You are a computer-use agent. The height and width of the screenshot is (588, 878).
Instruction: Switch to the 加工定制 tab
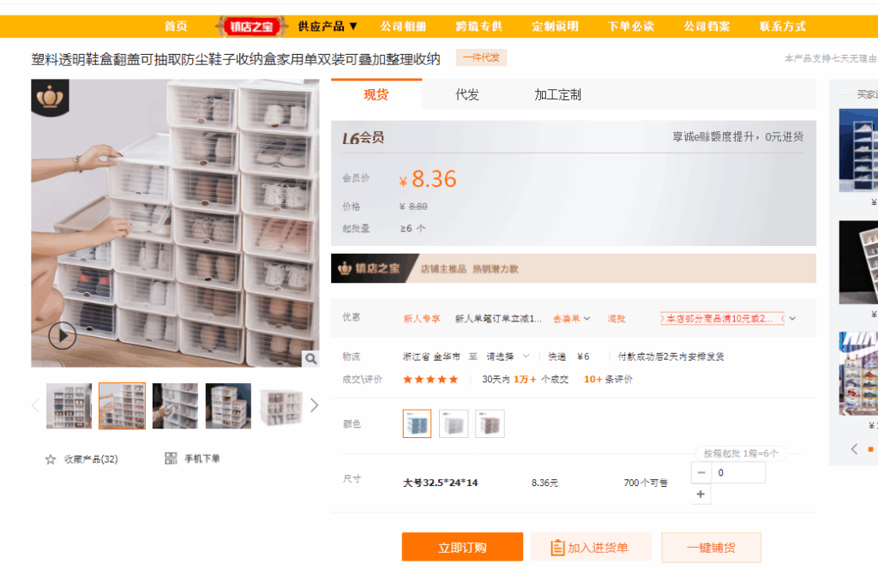coord(557,95)
